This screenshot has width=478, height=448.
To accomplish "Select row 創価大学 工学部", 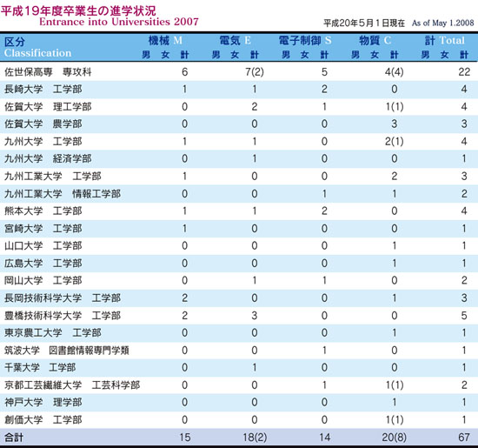I will tap(239, 420).
